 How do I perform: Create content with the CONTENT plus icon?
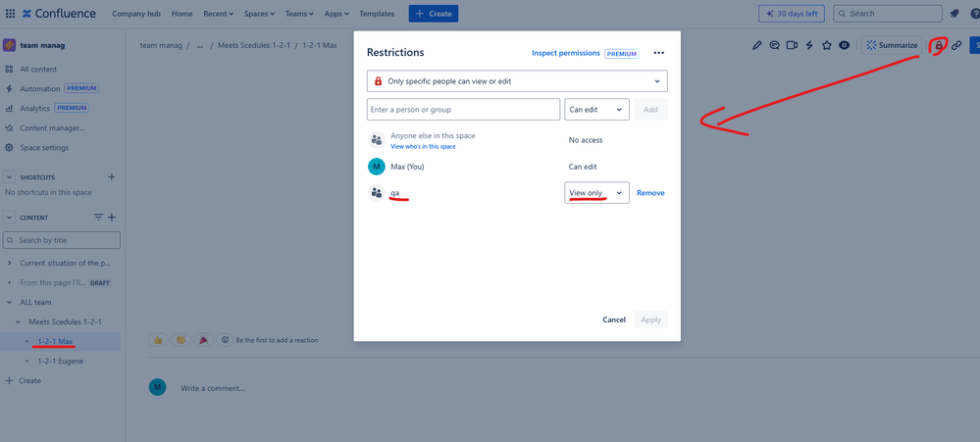tap(112, 218)
